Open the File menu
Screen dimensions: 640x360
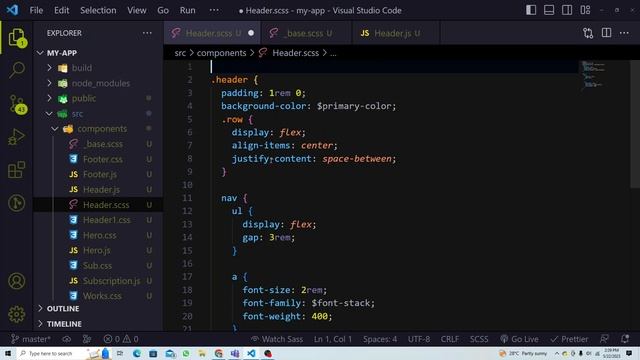[x=36, y=10]
